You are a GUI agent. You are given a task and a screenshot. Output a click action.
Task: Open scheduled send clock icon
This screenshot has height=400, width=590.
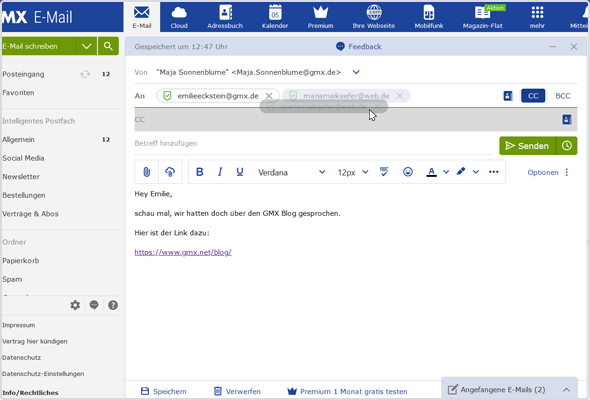[567, 146]
